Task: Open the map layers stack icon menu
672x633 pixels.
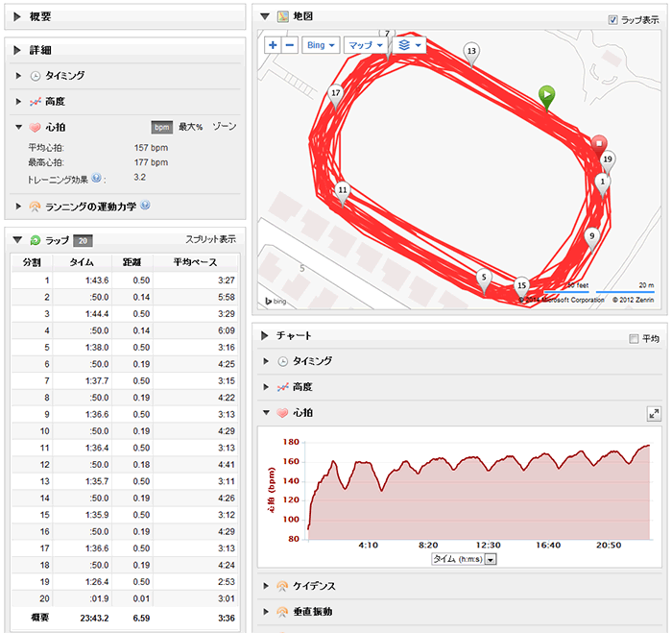Action: (x=407, y=45)
